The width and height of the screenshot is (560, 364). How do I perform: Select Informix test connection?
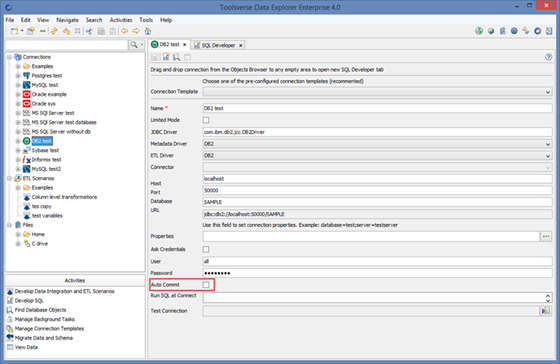coord(46,160)
